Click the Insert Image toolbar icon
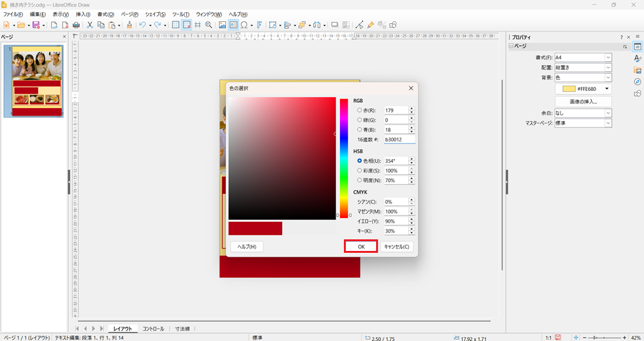Screen dimensions: 644x341 pos(222,25)
